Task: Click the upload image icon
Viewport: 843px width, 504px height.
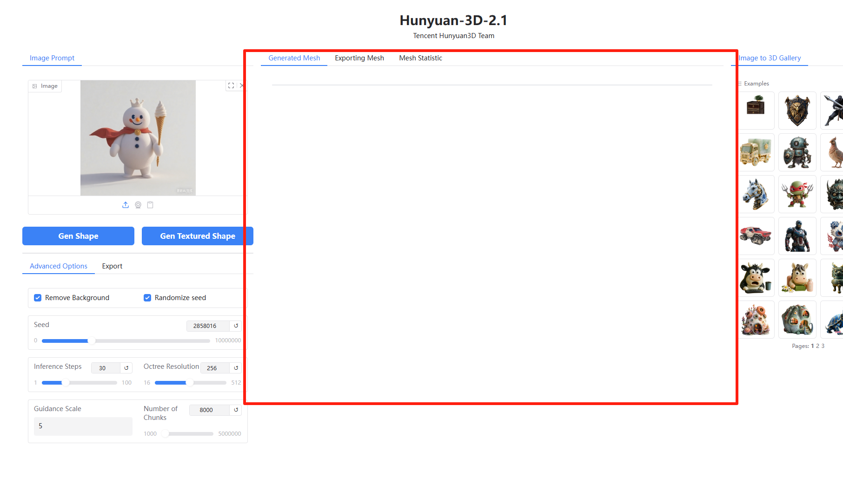Action: [x=126, y=205]
